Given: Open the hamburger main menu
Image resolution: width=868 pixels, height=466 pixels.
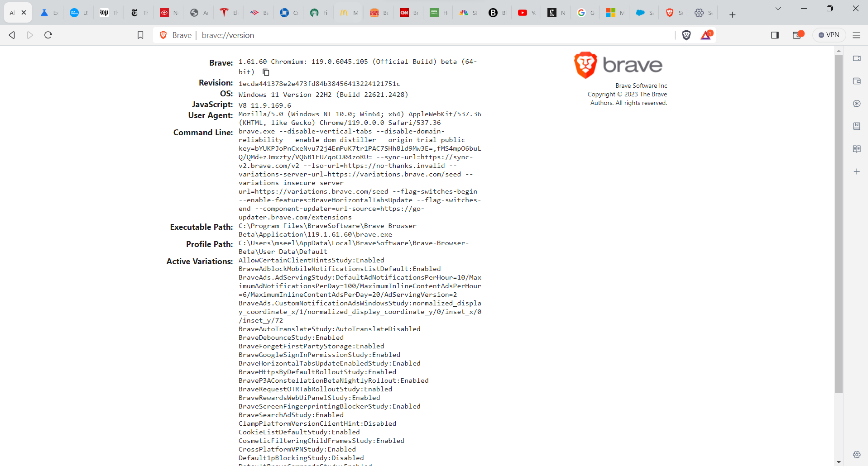Looking at the screenshot, I should pyautogui.click(x=856, y=35).
